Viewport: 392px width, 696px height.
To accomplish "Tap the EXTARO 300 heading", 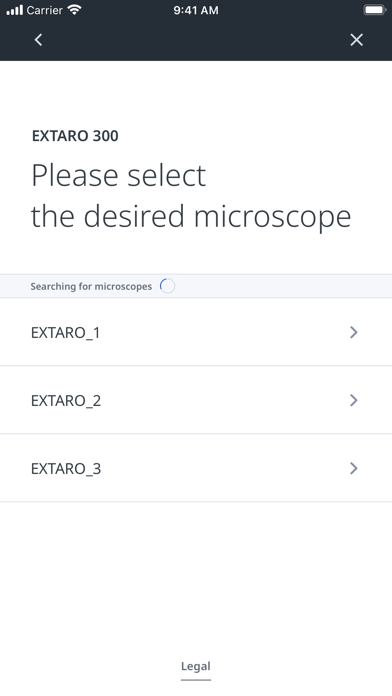I will [75, 136].
